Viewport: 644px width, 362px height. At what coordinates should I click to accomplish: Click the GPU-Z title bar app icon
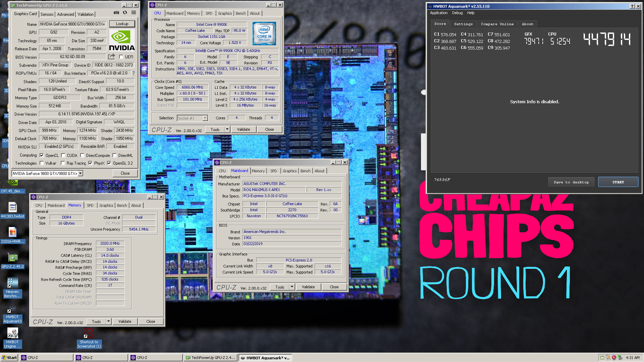(13, 5)
